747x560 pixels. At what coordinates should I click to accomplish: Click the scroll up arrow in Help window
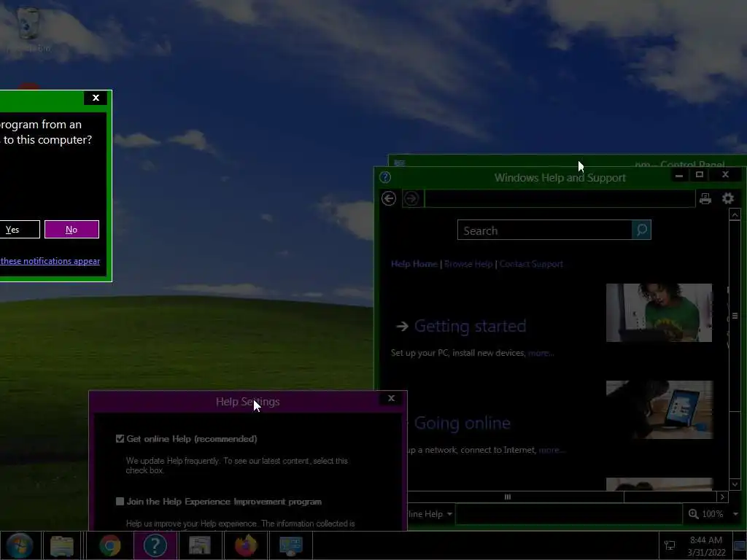coord(735,214)
